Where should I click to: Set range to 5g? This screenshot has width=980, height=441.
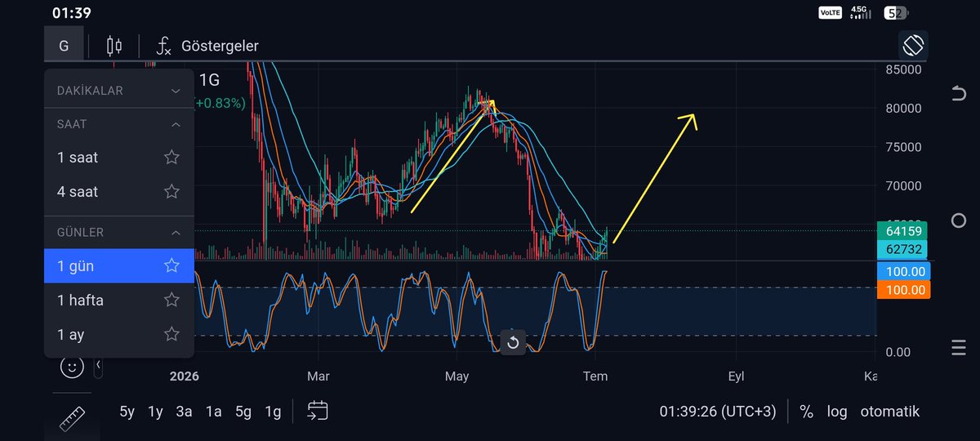pos(243,412)
